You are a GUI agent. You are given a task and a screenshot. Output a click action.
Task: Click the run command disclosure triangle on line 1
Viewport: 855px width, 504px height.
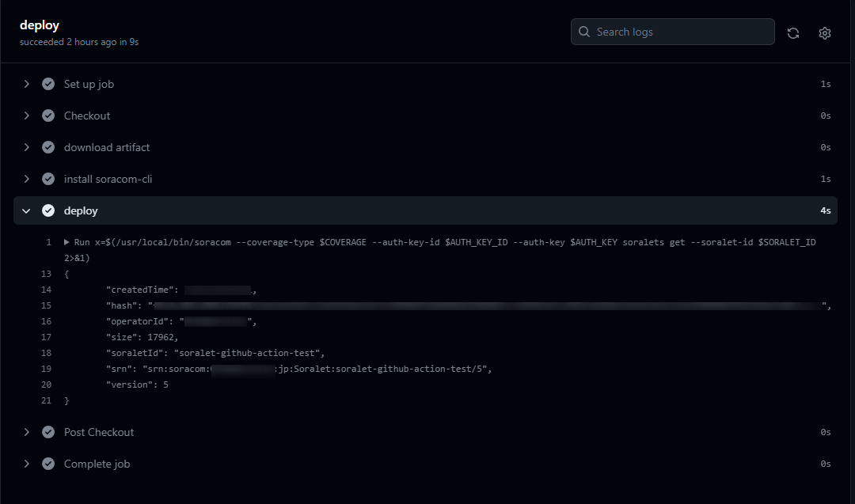pyautogui.click(x=66, y=241)
